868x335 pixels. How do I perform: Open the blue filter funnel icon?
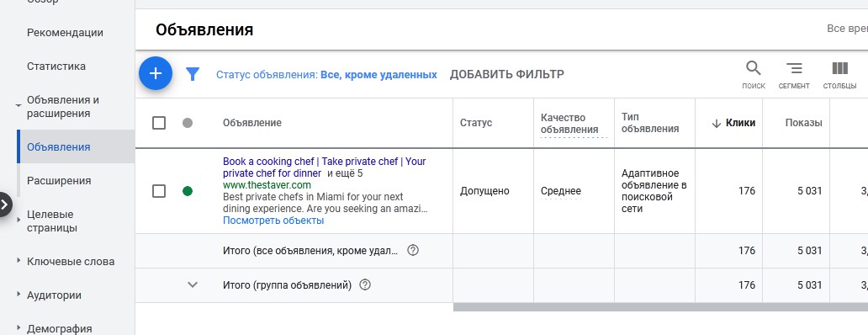click(192, 74)
